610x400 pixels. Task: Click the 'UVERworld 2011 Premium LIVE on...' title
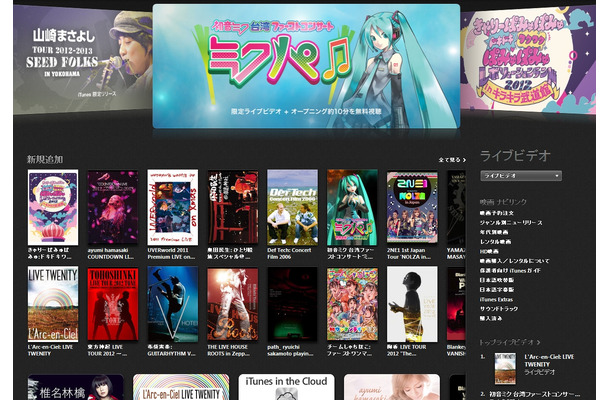pyautogui.click(x=171, y=254)
